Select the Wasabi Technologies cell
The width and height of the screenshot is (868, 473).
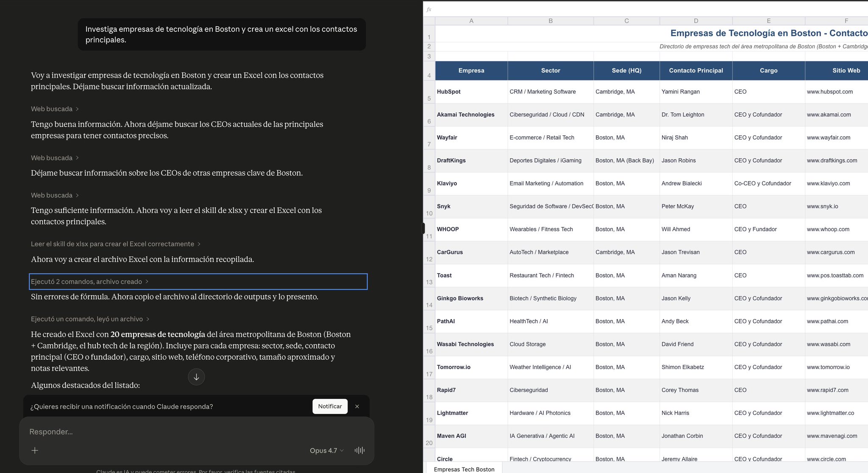click(471, 344)
